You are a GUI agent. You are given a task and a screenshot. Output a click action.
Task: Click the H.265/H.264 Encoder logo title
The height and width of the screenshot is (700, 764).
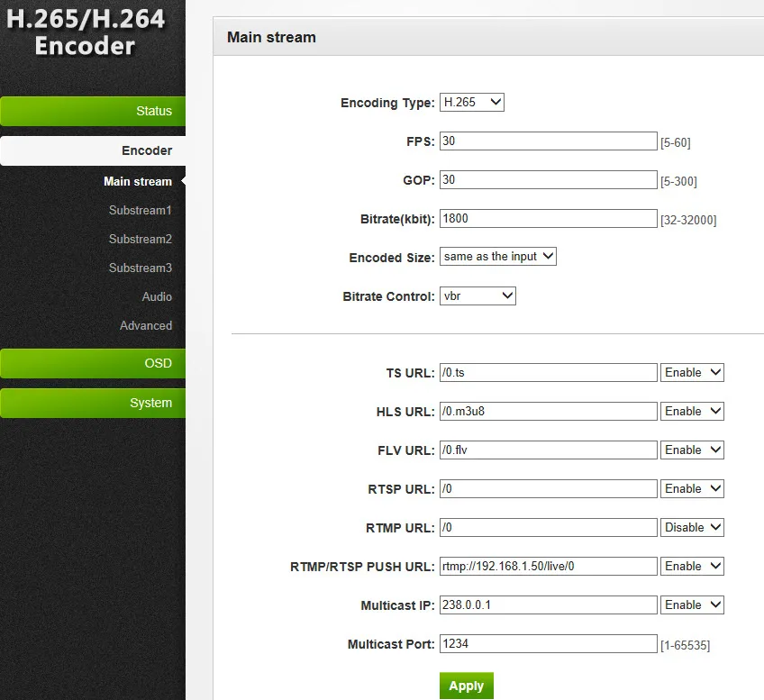pos(86,32)
